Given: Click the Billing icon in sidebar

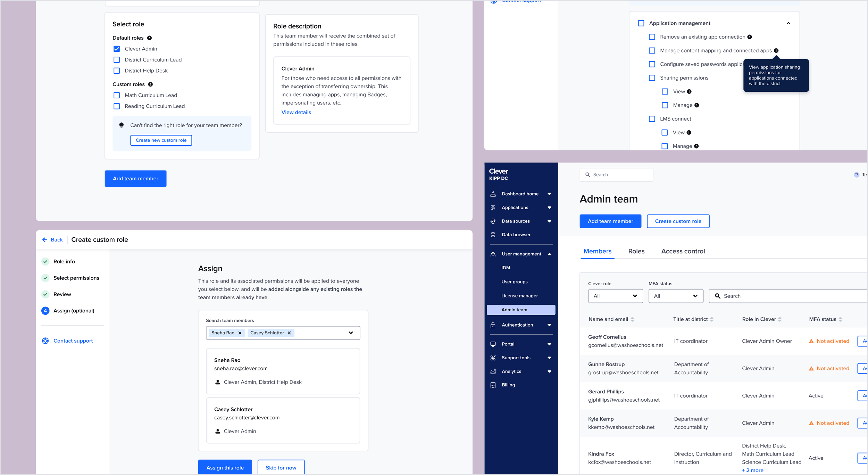Looking at the screenshot, I should tap(493, 385).
